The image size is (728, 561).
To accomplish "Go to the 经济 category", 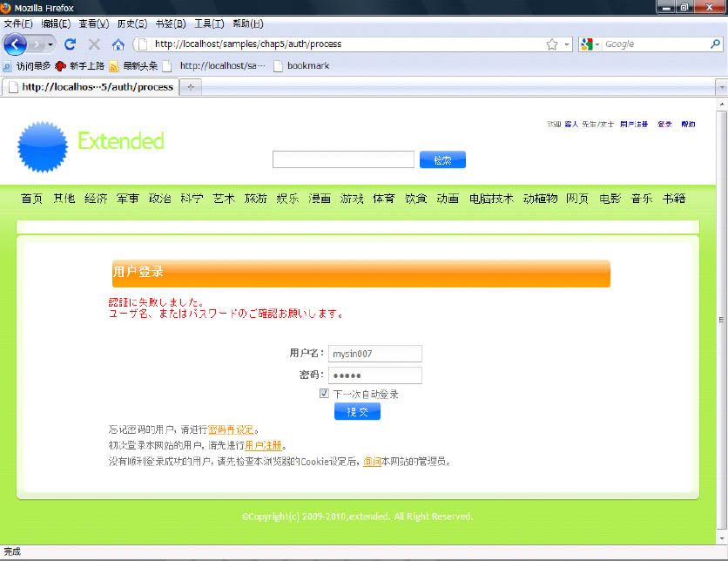I will click(x=96, y=199).
